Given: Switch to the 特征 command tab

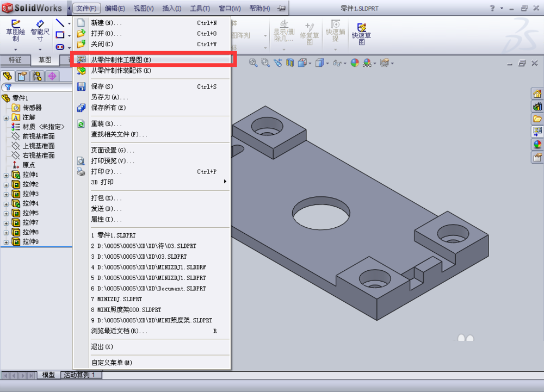Looking at the screenshot, I should (15, 60).
